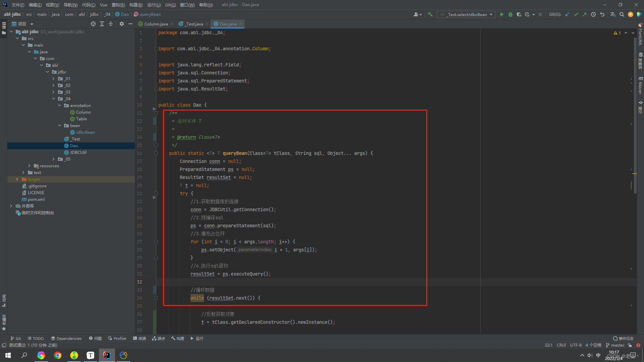Collapse all in project panel
644x362 pixels.
point(111,24)
